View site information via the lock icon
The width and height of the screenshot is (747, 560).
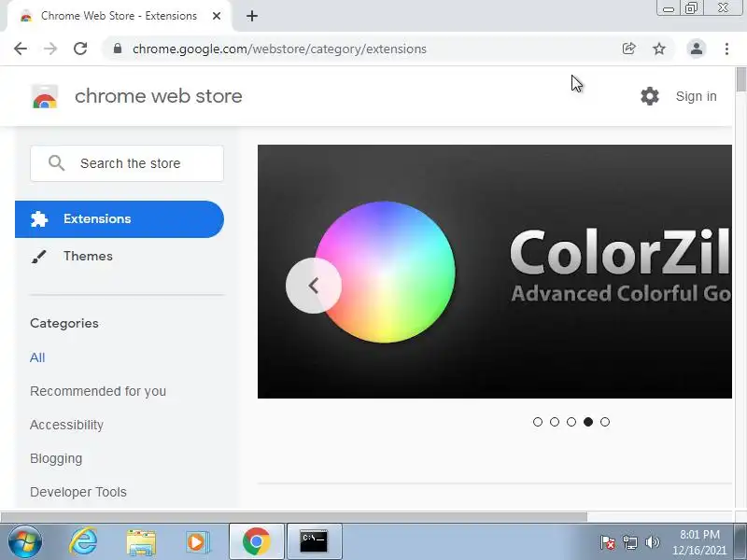(118, 49)
